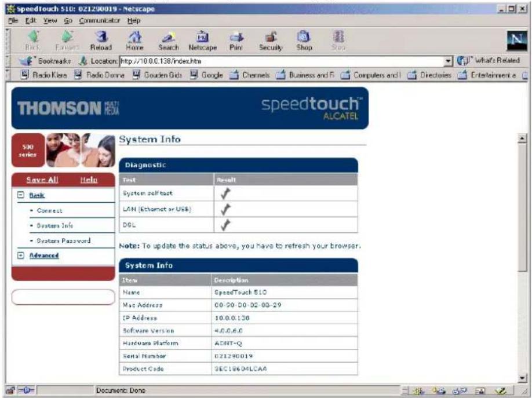Open Radio Klara bookmark
The width and height of the screenshot is (532, 398).
44,75
